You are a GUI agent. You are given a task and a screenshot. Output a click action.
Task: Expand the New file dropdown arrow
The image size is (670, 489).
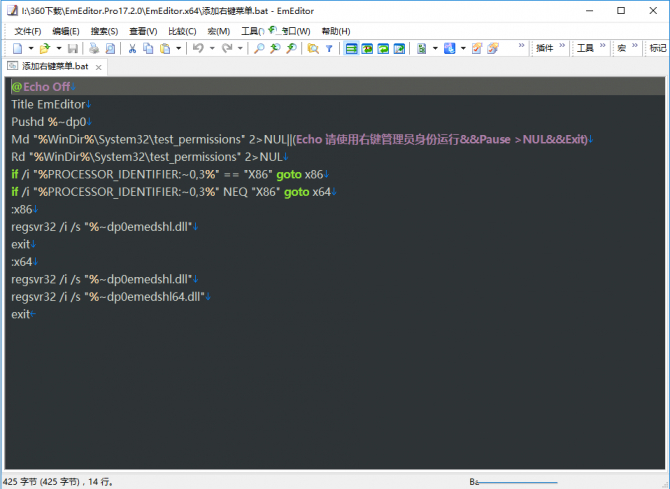31,48
